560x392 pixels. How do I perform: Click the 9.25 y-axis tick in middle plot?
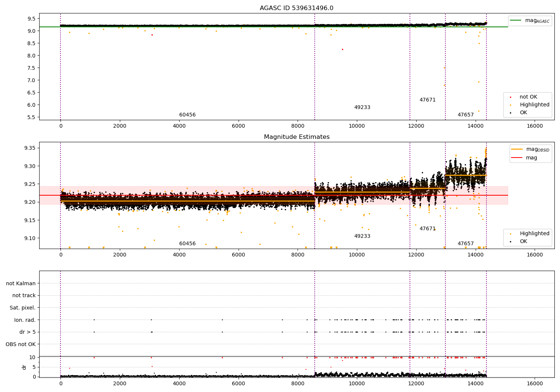[x=30, y=184]
